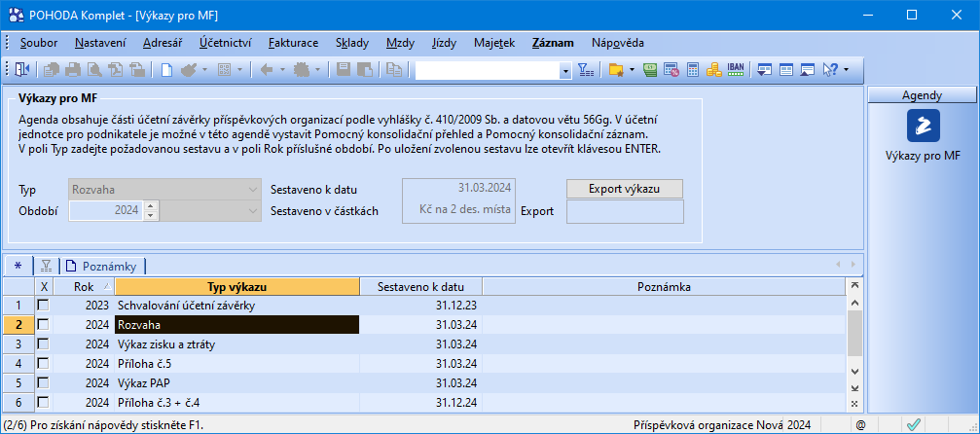The image size is (980, 434).
Task: Click the gold coins icon
Action: (x=713, y=70)
